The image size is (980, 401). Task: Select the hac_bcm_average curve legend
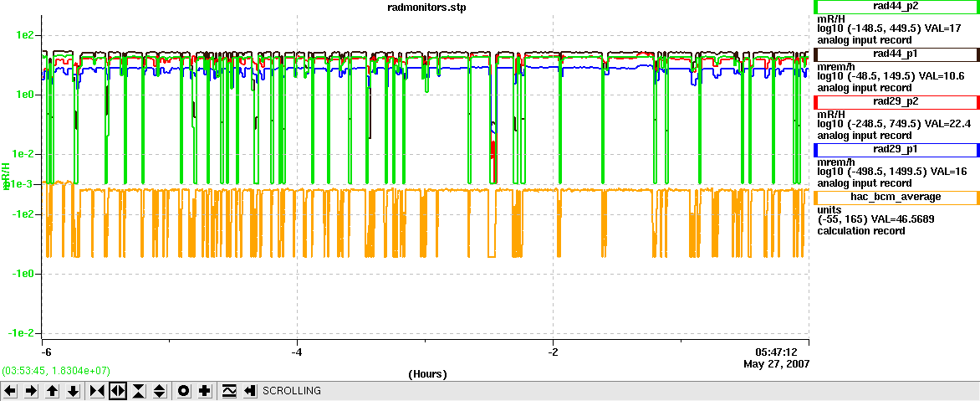click(897, 197)
